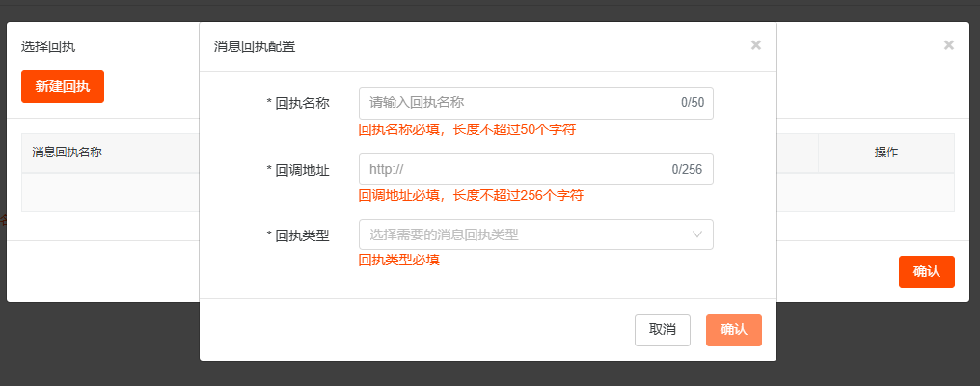
Task: Click the 回执名称 field label
Action: (298, 103)
